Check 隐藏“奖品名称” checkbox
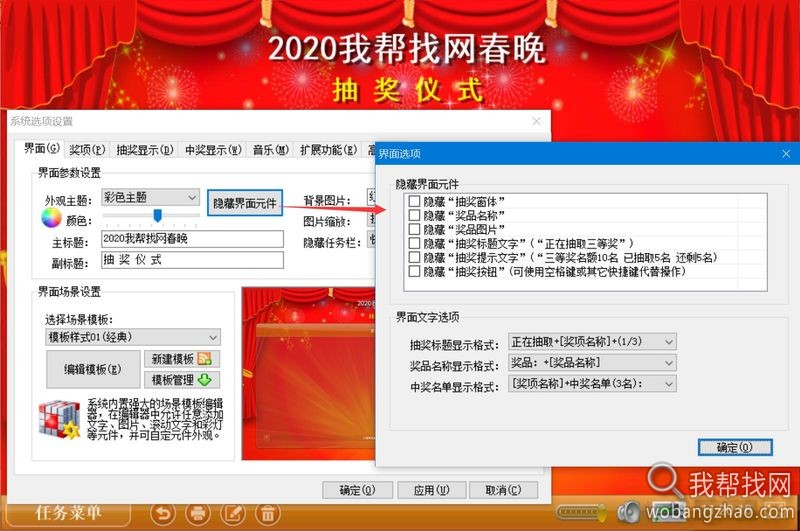The width and height of the screenshot is (800, 531). point(414,215)
